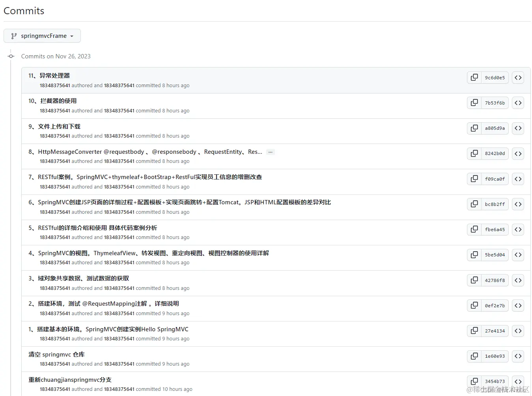
Task: Copy full SHA for commit f09ca0f
Action: (474, 179)
